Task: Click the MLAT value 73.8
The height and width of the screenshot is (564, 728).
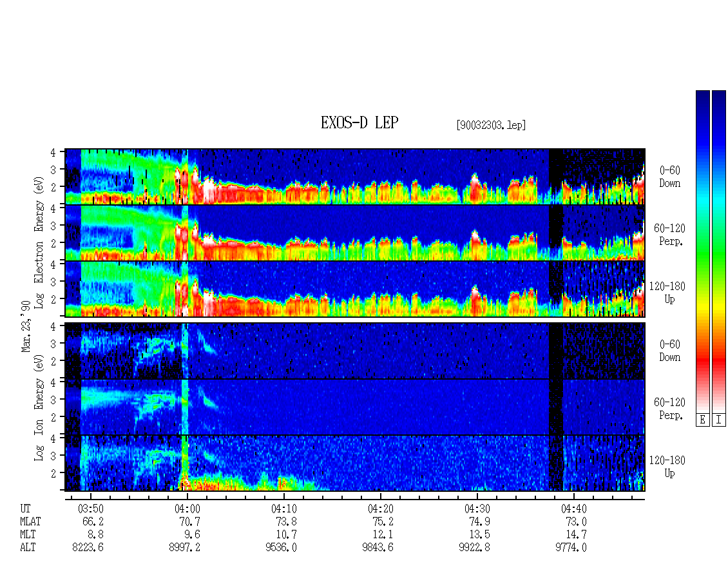Action: pos(287,521)
